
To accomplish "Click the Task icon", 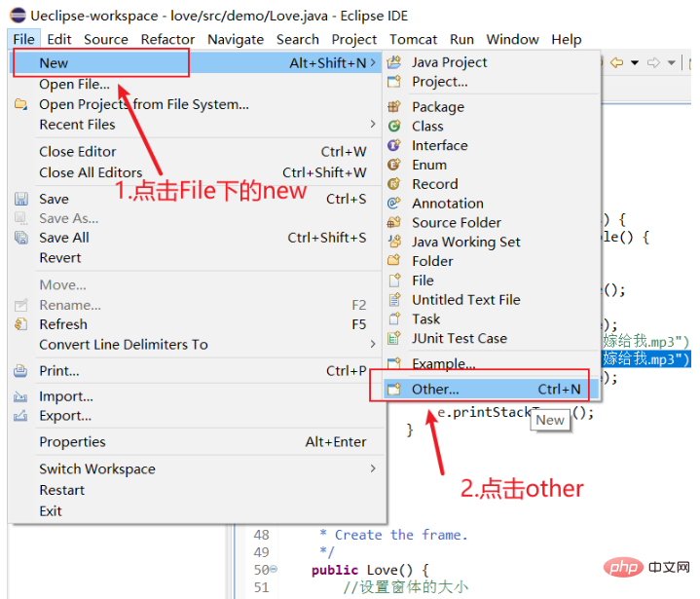I will pos(394,318).
